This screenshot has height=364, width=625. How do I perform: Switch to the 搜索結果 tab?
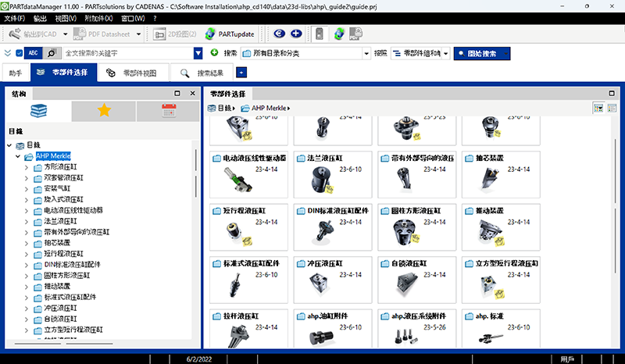(202, 73)
